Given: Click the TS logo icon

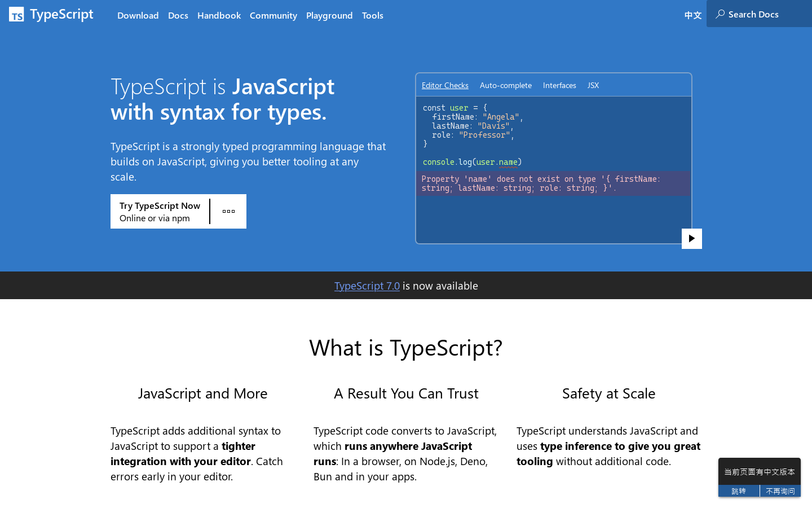Looking at the screenshot, I should tap(16, 14).
